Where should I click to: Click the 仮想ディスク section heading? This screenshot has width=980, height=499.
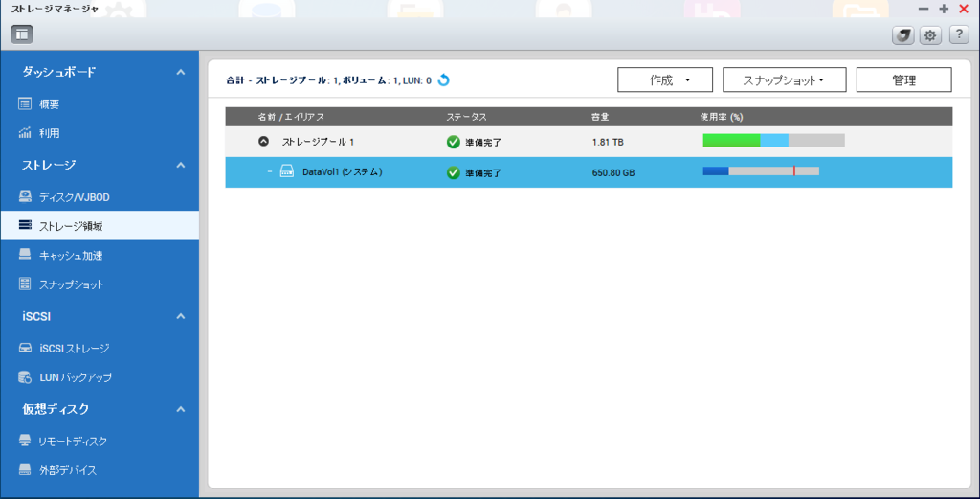point(56,409)
